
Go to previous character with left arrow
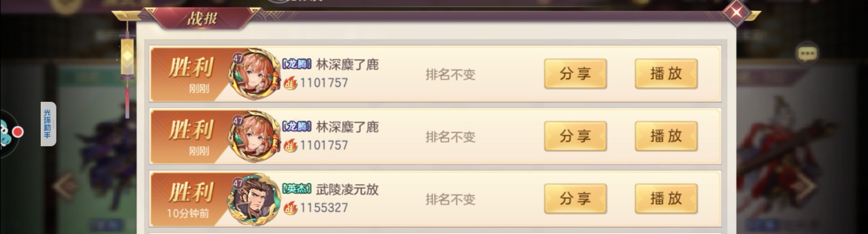(x=65, y=186)
